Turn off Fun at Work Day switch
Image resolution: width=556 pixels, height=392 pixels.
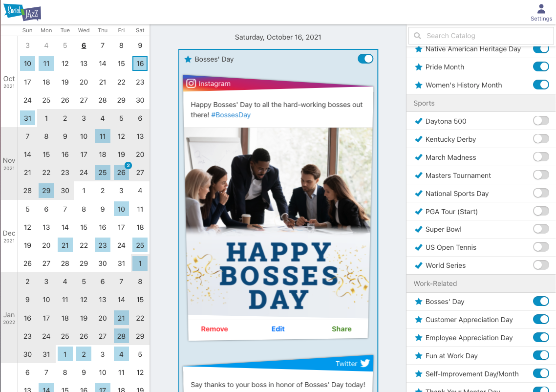point(541,355)
